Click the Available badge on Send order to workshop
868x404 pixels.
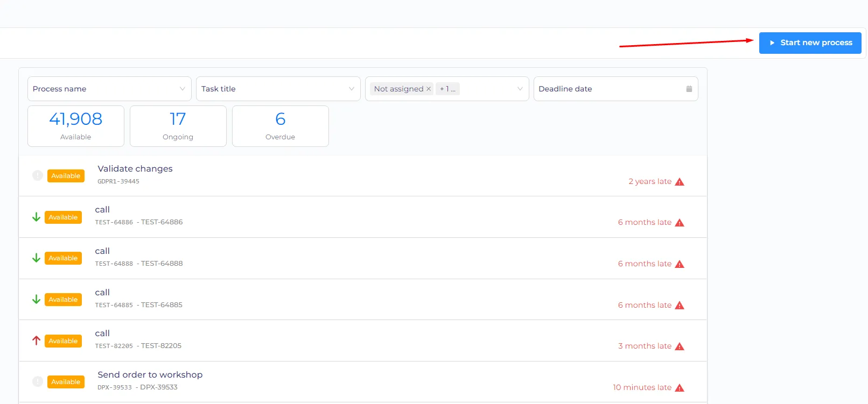pos(66,382)
